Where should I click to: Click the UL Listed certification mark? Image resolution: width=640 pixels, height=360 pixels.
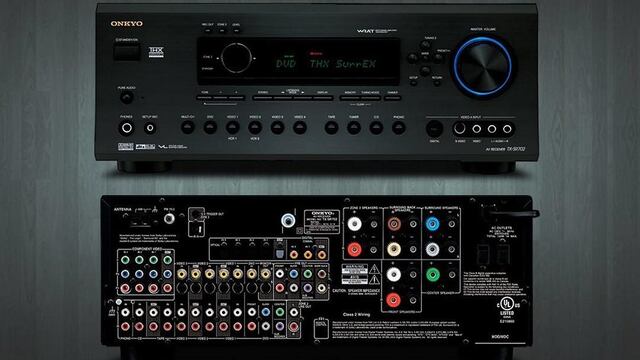[507, 309]
